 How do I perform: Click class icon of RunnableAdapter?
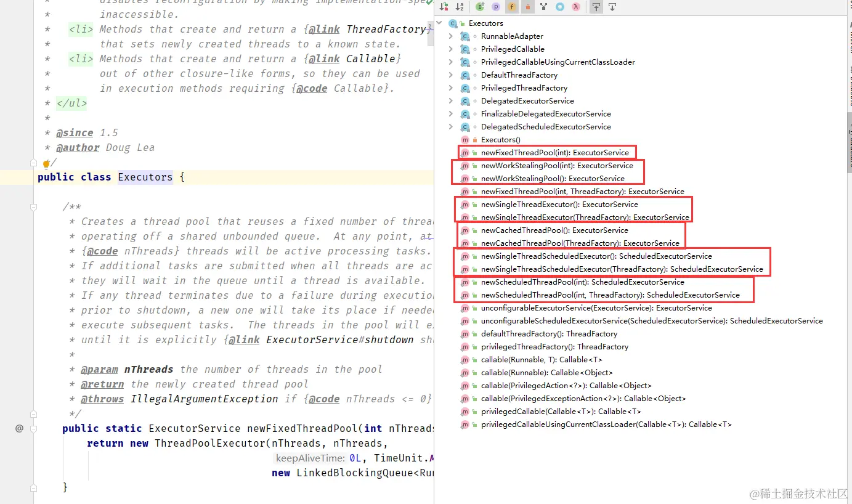pos(465,36)
